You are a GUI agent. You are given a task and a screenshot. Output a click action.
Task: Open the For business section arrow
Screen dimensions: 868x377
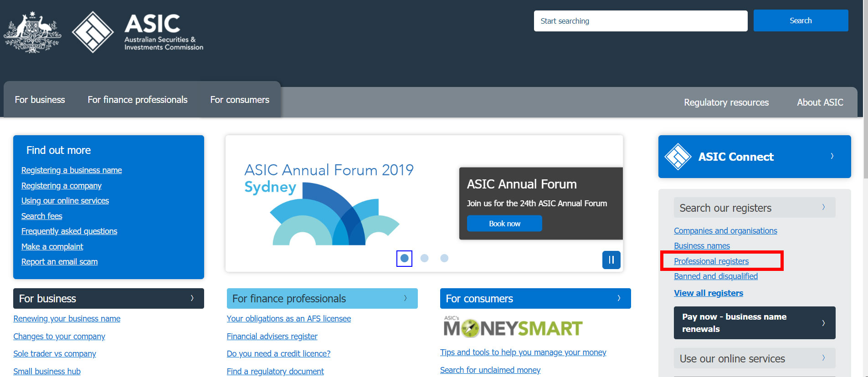[192, 298]
